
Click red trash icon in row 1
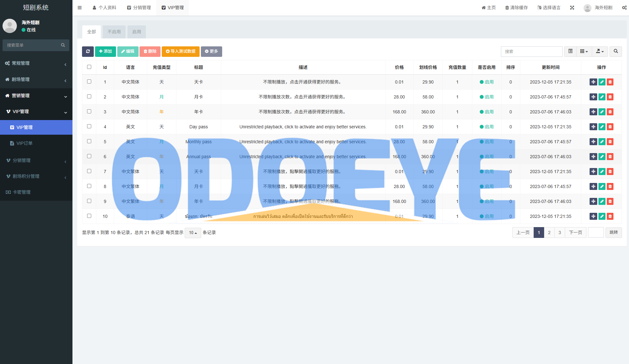610,82
